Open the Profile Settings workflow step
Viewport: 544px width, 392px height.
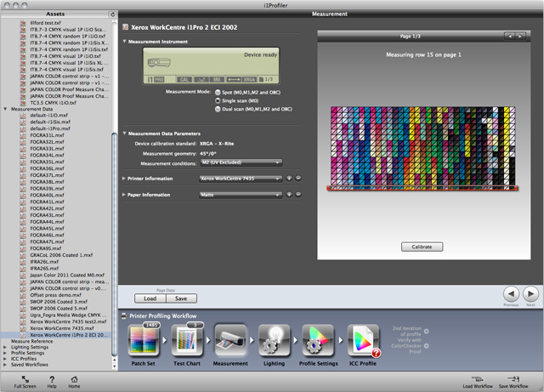(x=318, y=341)
